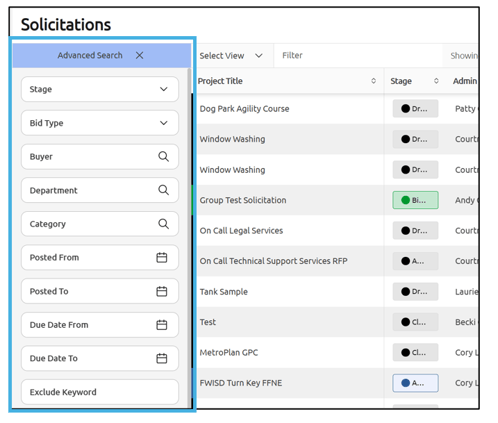
Task: Open the Posted From calendar icon
Action: pos(162,257)
